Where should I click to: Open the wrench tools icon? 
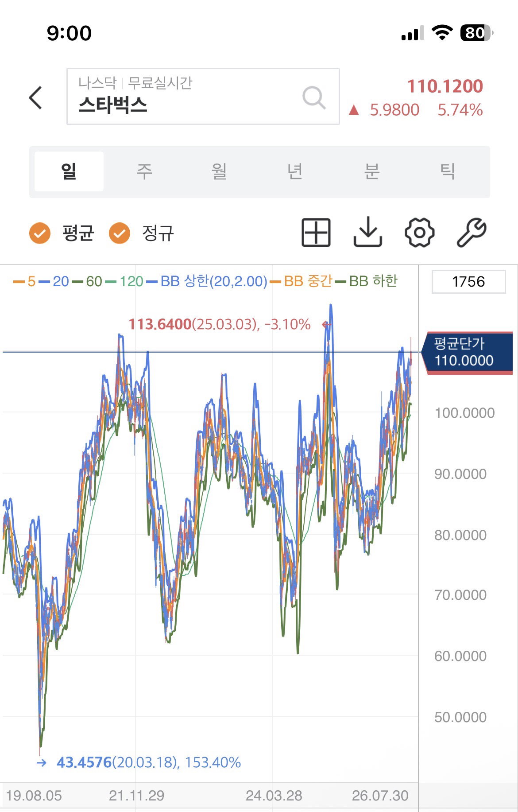tap(472, 232)
